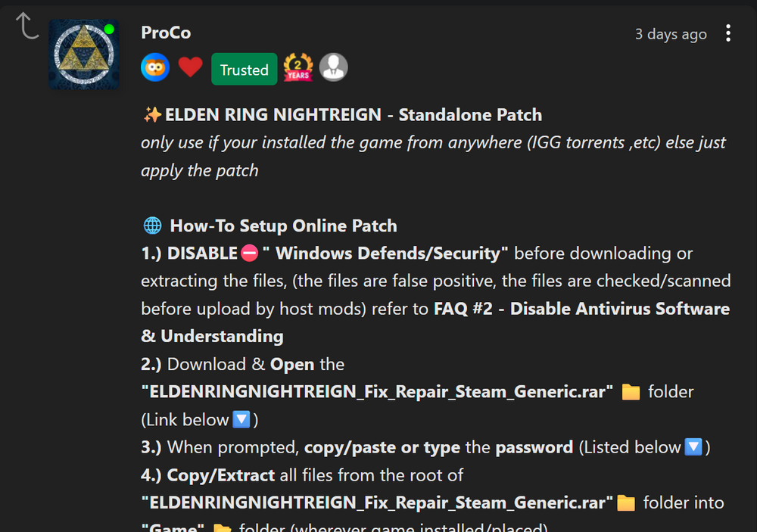Viewport: 757px width, 532px height.
Task: Click the blue owl badge icon
Action: pyautogui.click(x=155, y=67)
